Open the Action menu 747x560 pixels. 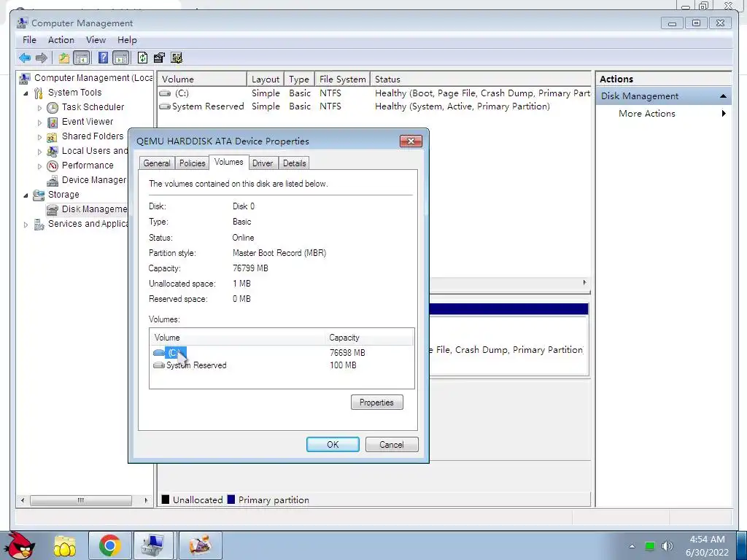point(61,40)
